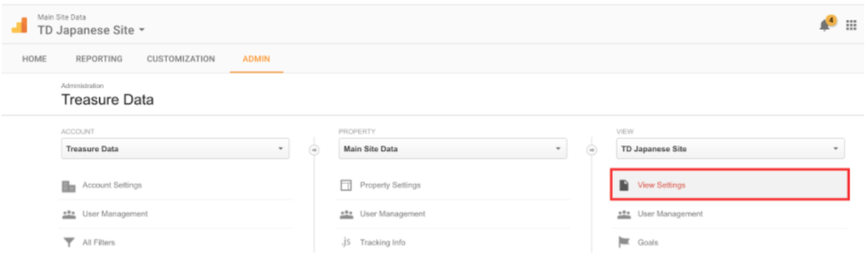The image size is (868, 274).
Task: Click the Goals flag icon
Action: (623, 243)
